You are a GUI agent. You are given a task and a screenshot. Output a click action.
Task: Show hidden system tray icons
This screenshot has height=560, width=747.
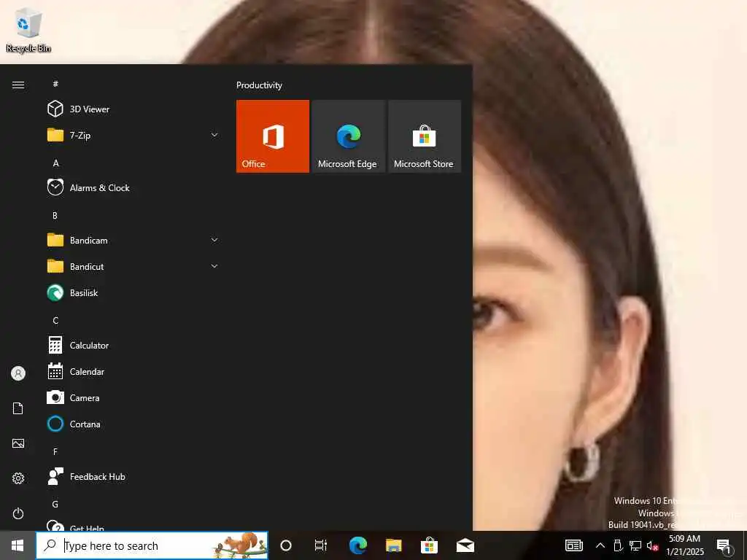pos(600,545)
